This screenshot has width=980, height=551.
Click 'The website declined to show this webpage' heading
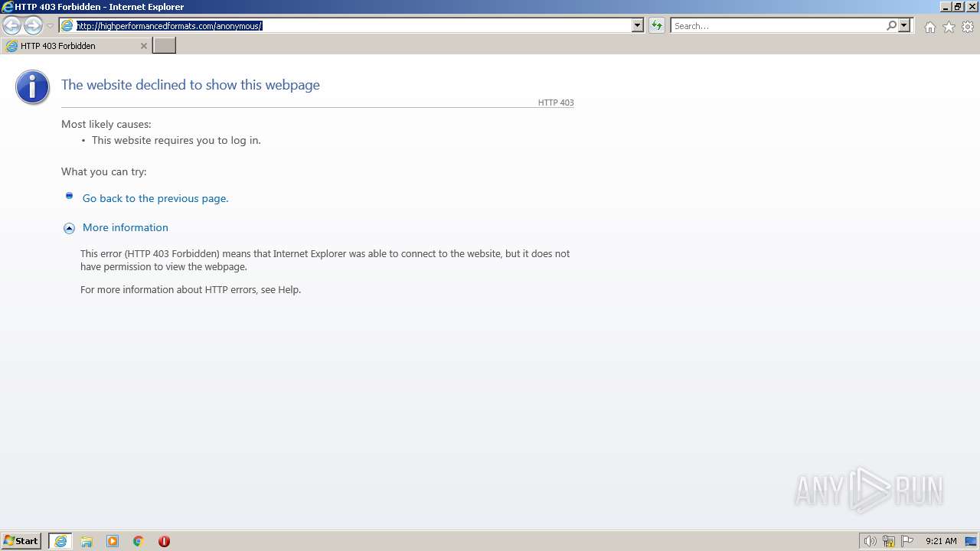[x=191, y=85]
